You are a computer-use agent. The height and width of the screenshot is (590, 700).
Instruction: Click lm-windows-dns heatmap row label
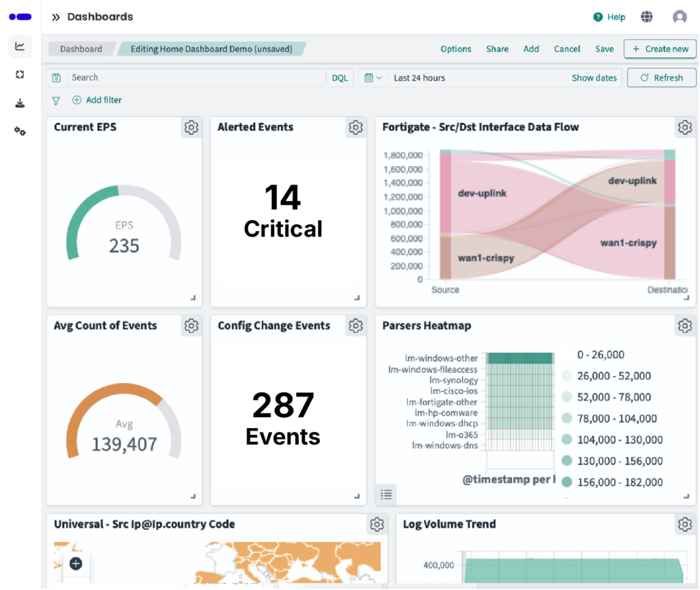[444, 445]
